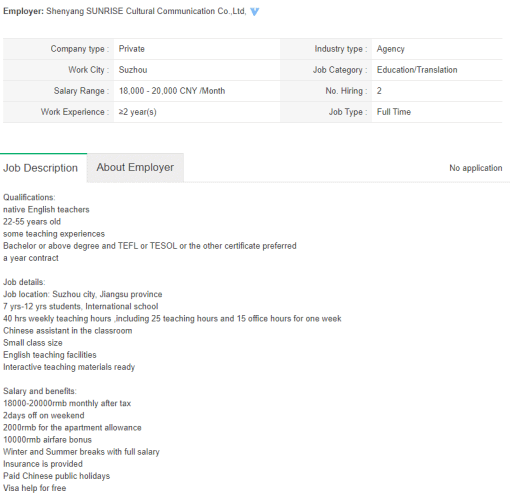Click the 'Full Time' job type value
The width and height of the screenshot is (510, 498).
[x=394, y=112]
